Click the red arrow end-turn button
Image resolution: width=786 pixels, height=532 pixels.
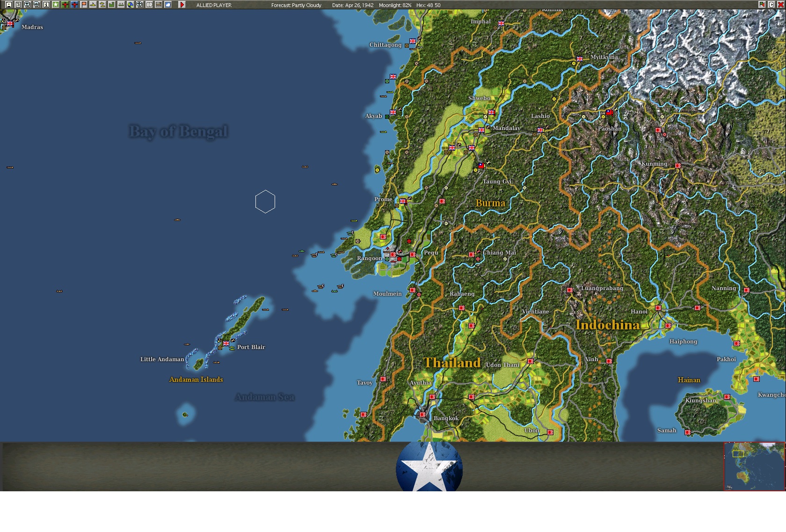pyautogui.click(x=182, y=5)
